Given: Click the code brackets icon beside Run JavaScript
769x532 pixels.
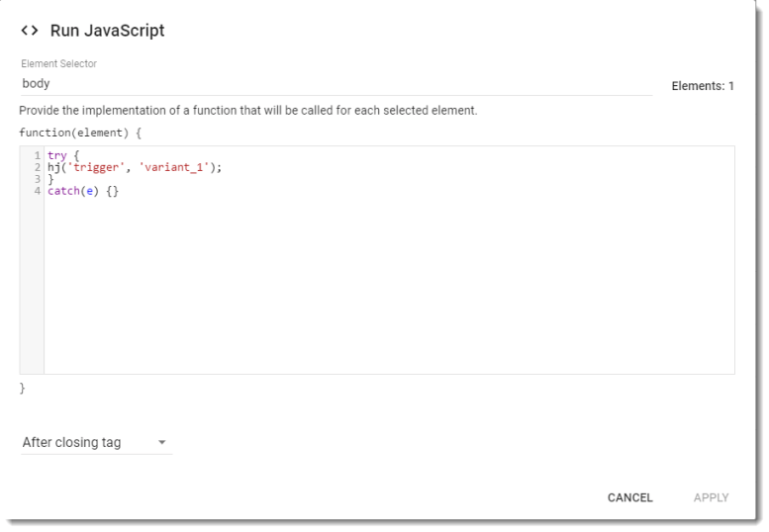Looking at the screenshot, I should [x=30, y=31].
